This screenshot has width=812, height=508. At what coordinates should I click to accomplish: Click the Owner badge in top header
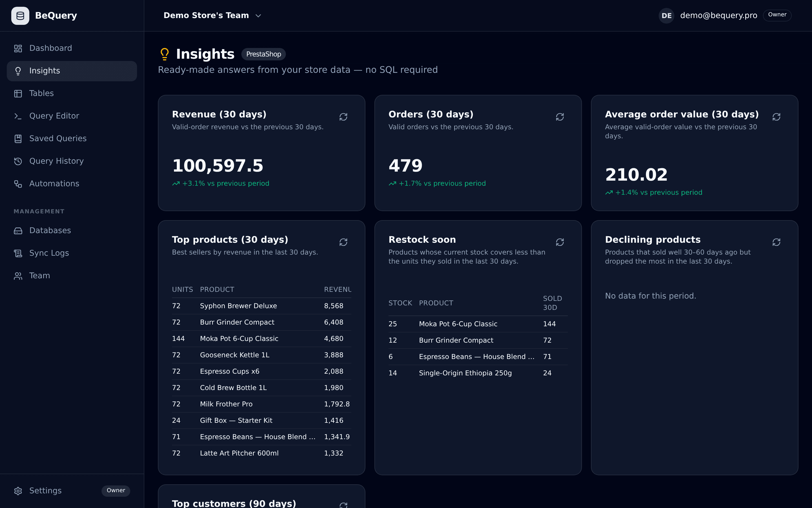tap(777, 15)
